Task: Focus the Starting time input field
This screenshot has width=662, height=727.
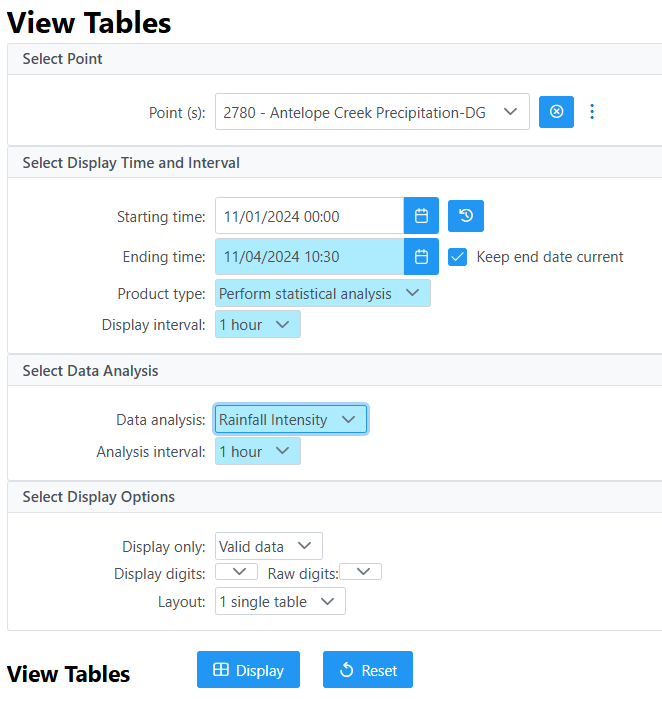Action: click(309, 216)
